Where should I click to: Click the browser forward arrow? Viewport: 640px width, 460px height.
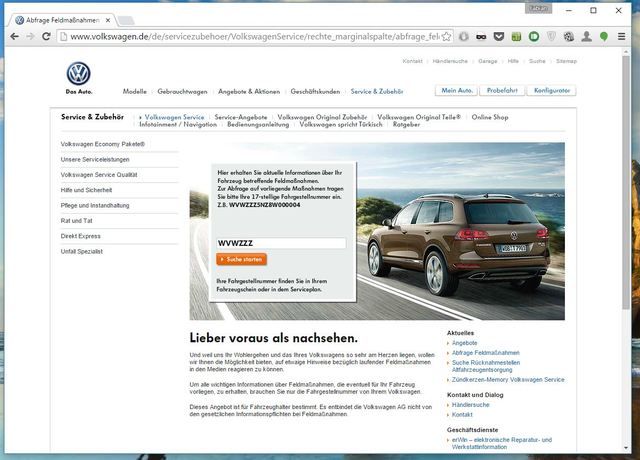(31, 37)
